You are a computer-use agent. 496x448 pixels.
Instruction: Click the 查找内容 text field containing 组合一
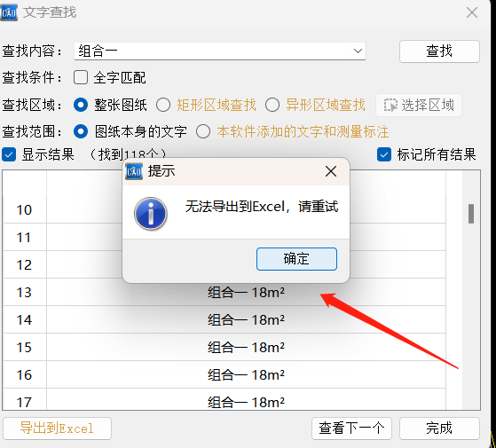(x=220, y=51)
